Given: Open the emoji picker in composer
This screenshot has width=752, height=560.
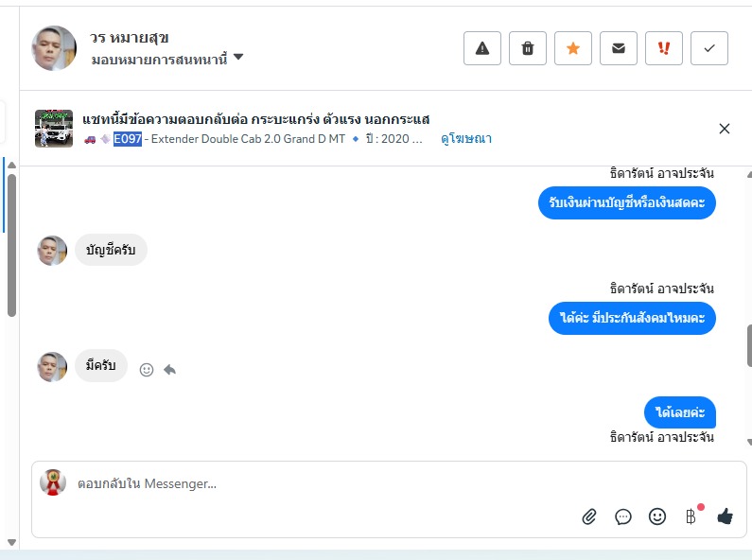Looking at the screenshot, I should coord(657,516).
